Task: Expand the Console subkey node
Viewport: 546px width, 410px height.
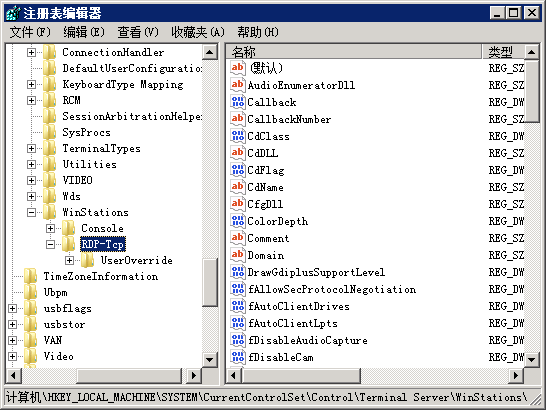Action: tap(50, 228)
